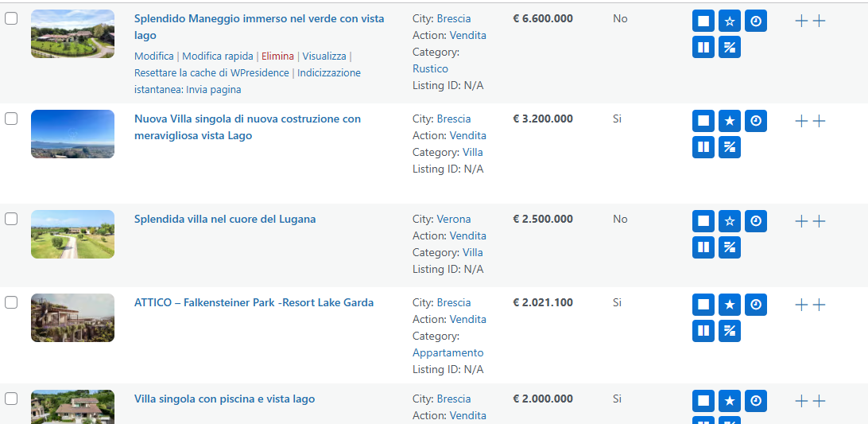868x424 pixels.
Task: Click the Rustico category link
Action: [x=430, y=68]
